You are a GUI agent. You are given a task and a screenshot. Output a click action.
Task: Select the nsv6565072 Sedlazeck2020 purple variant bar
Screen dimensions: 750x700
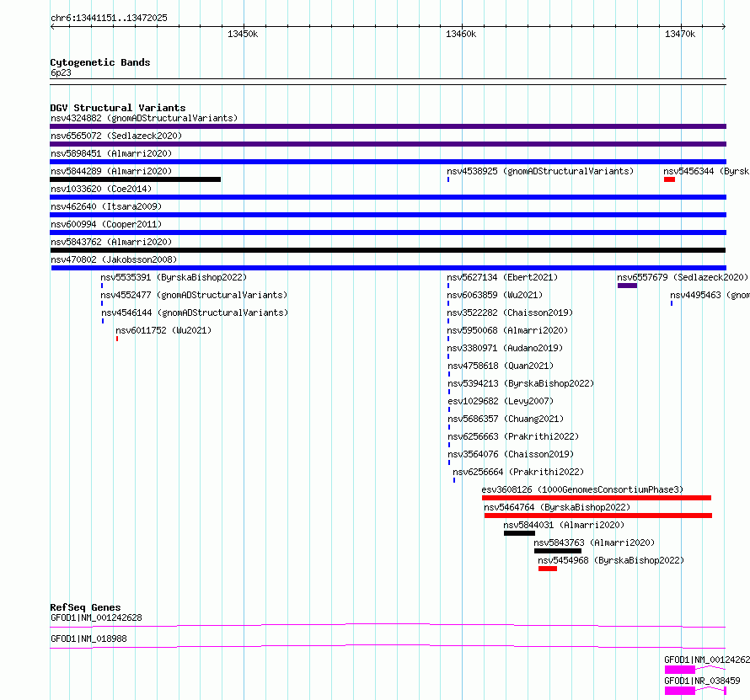[x=388, y=144]
